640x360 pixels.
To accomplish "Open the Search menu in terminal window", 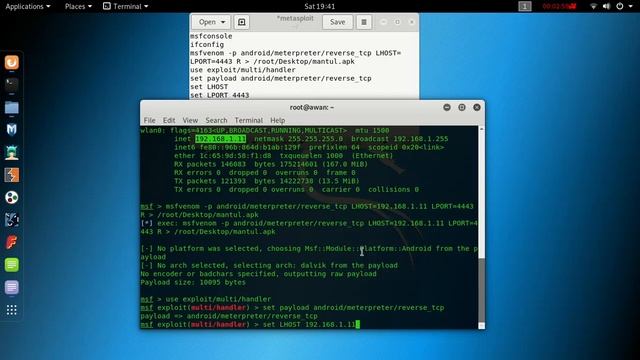I will point(216,120).
